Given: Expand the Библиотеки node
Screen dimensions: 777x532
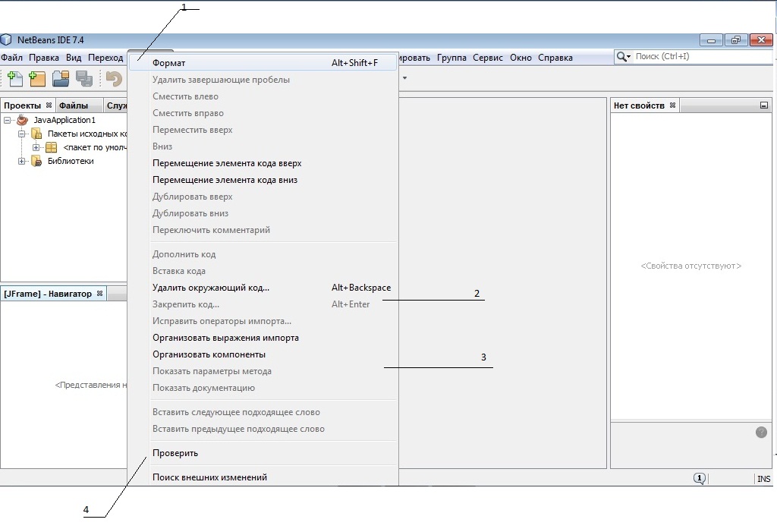Looking at the screenshot, I should coord(22,161).
